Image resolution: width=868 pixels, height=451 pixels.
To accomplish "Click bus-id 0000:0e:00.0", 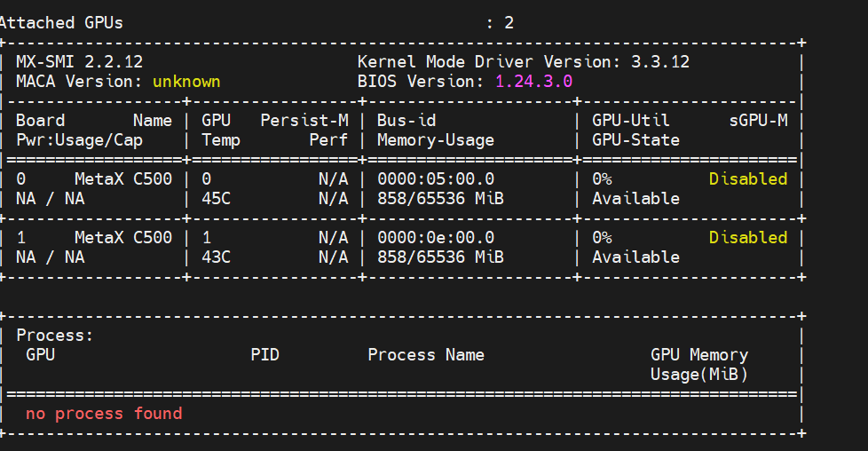I will (436, 238).
